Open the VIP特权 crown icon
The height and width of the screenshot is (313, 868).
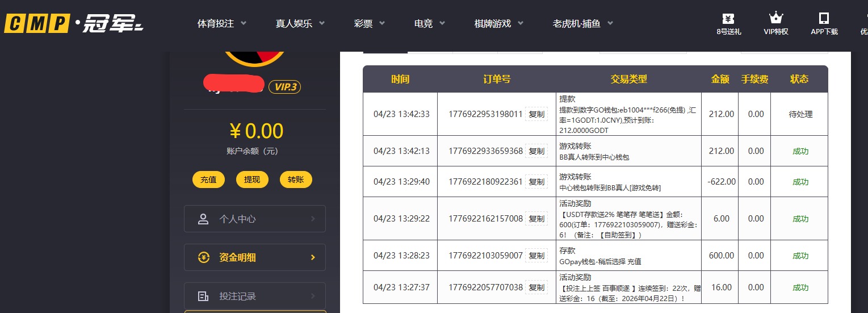click(775, 18)
